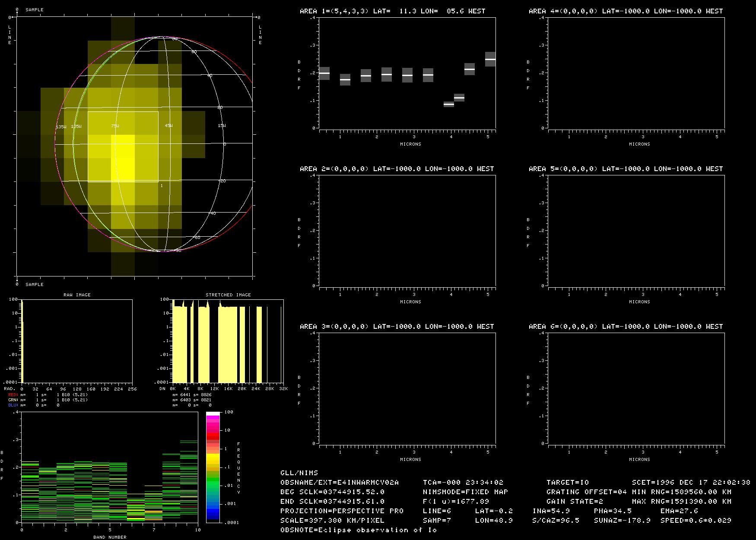Select the STRETCHED IMAGE histogram plot
This screenshot has height=540, width=756.
228,341
